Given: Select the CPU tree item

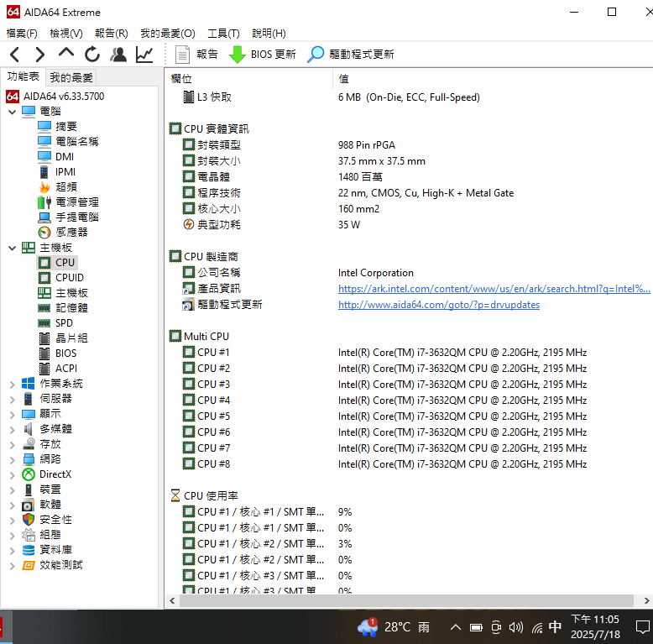Looking at the screenshot, I should (65, 263).
